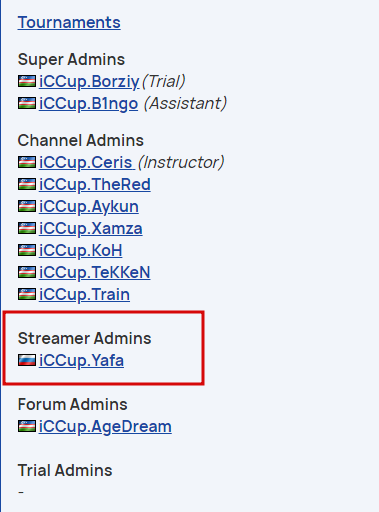Open iCCup.Train profile link
Image resolution: width=379 pixels, height=512 pixels.
84,294
